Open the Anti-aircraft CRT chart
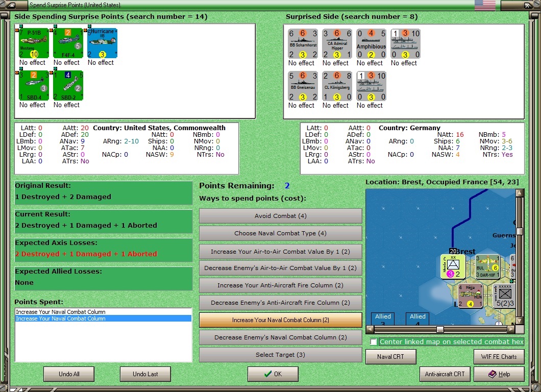Image resolution: width=541 pixels, height=392 pixels. [445, 374]
